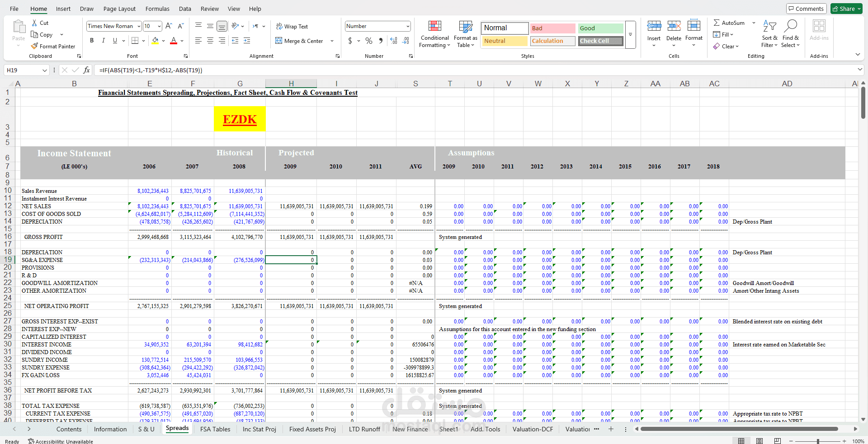Click the Delete cells icon
The width and height of the screenshot is (868, 444).
click(674, 26)
